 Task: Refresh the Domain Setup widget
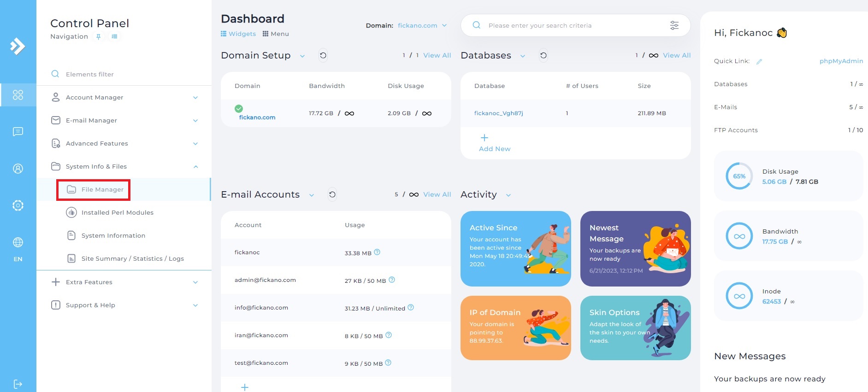click(x=323, y=55)
